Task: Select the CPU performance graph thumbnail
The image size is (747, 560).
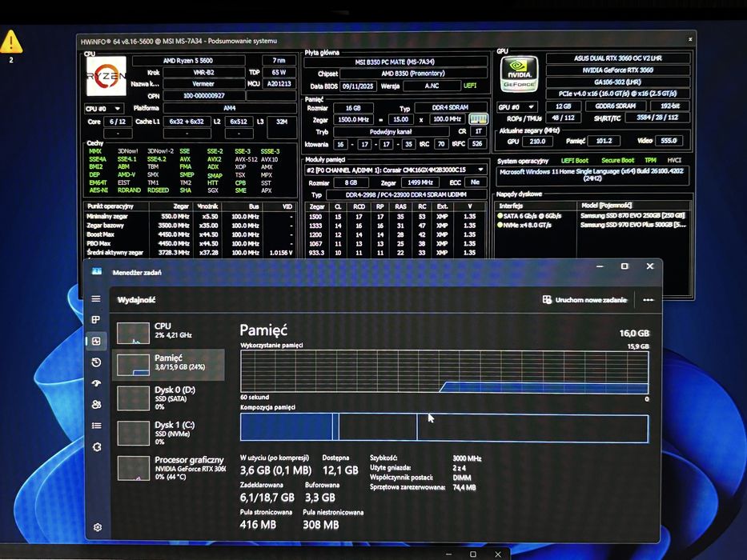Action: (x=133, y=333)
